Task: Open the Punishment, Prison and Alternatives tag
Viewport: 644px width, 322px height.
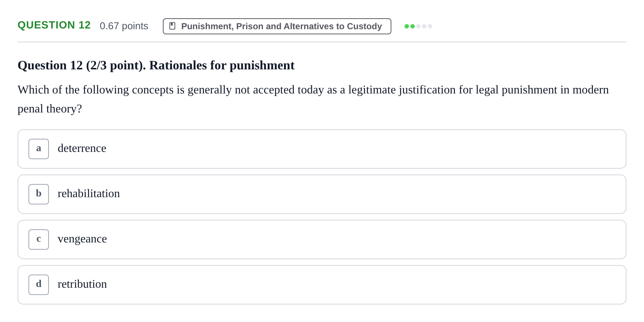Action: pos(277,26)
